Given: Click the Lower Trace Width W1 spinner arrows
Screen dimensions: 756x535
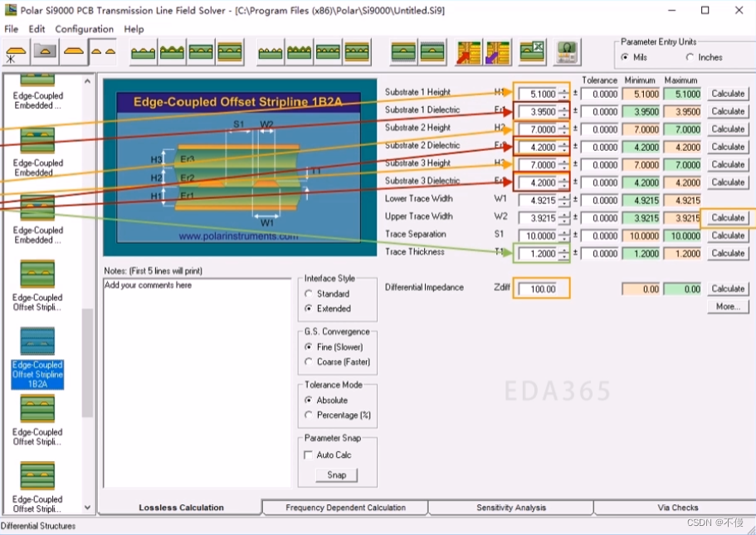Looking at the screenshot, I should [563, 201].
